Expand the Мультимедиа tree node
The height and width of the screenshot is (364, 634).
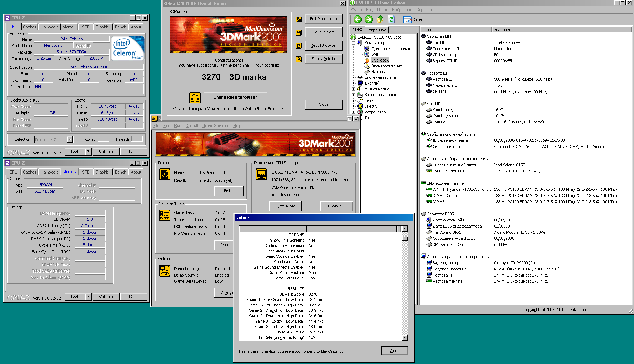pyautogui.click(x=354, y=89)
